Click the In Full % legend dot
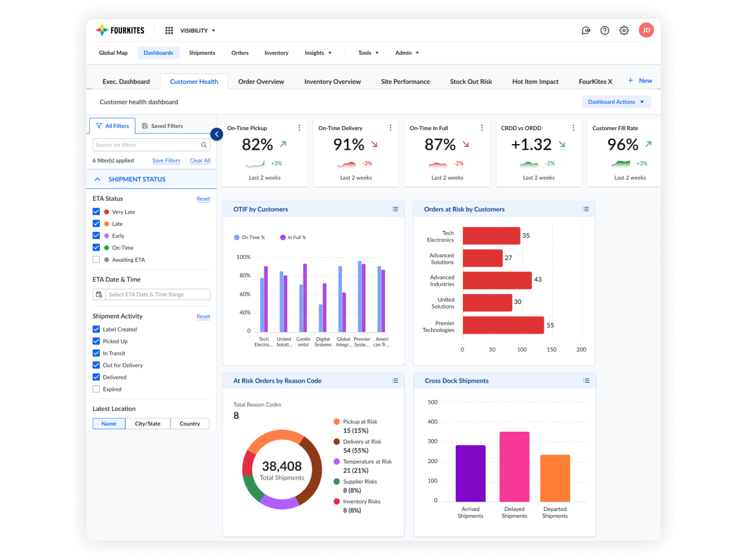The height and width of the screenshot is (560, 747). (x=282, y=237)
